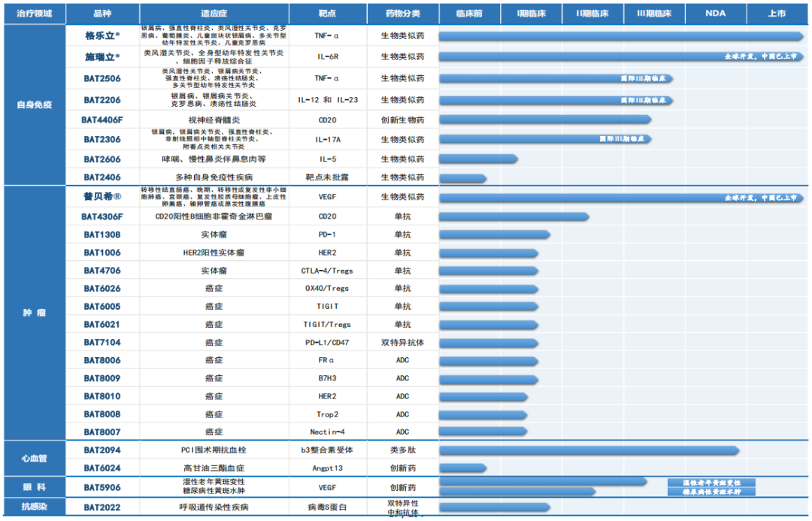Select the BAT8007 product cell
The width and height of the screenshot is (812, 521).
102,432
